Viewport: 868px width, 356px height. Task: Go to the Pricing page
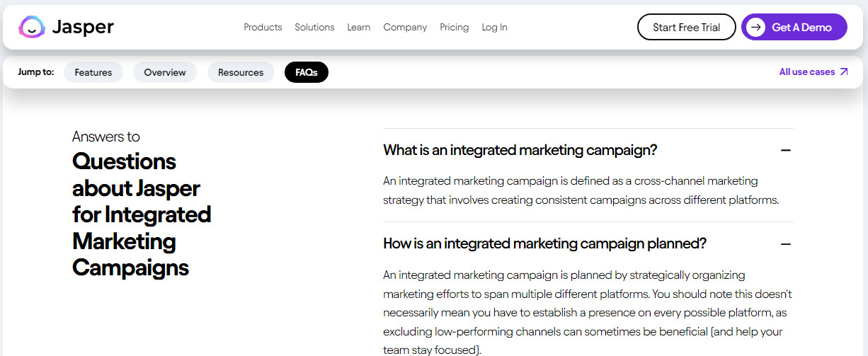point(454,27)
